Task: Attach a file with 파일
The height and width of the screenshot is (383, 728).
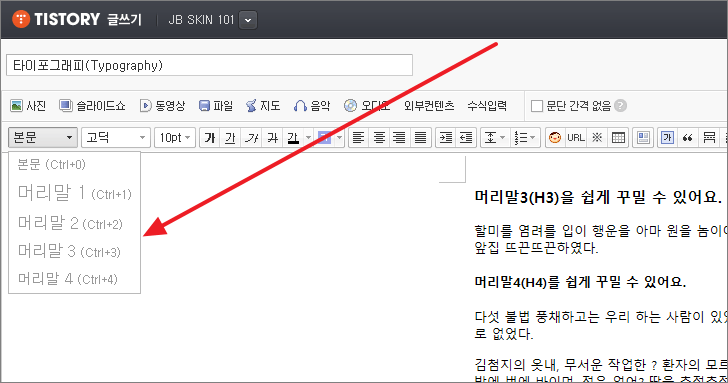Action: (x=216, y=106)
